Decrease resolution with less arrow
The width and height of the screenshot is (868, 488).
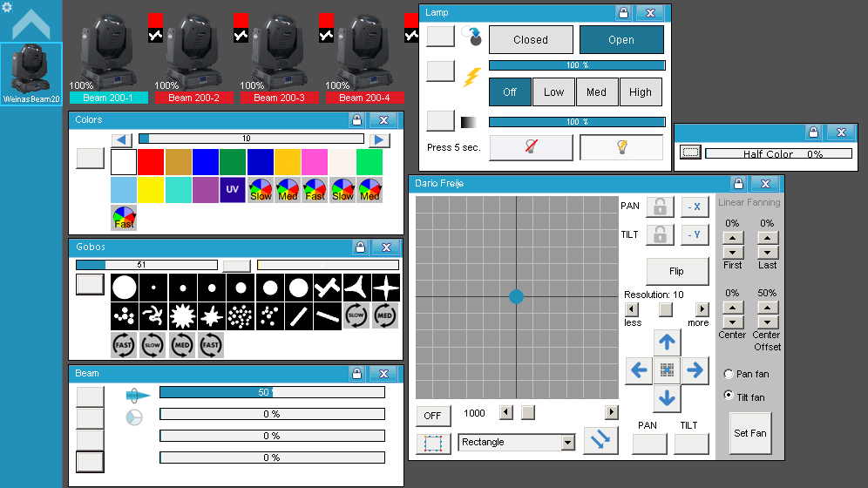coord(632,309)
